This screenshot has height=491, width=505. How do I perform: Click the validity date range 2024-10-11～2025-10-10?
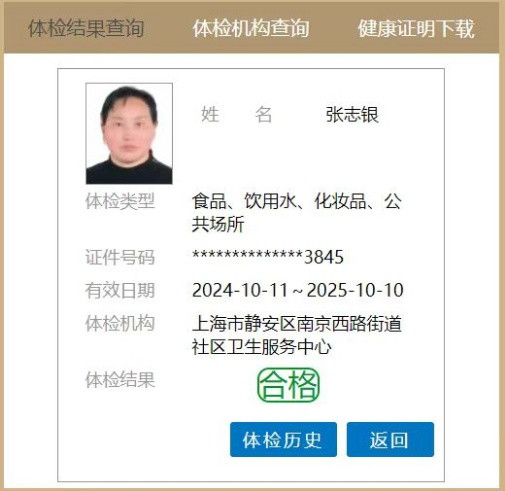coord(298,290)
